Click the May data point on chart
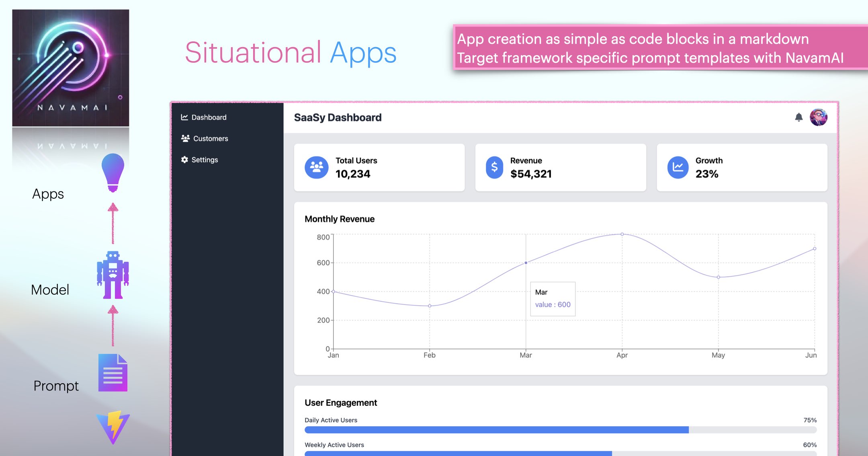The width and height of the screenshot is (868, 456). (719, 277)
